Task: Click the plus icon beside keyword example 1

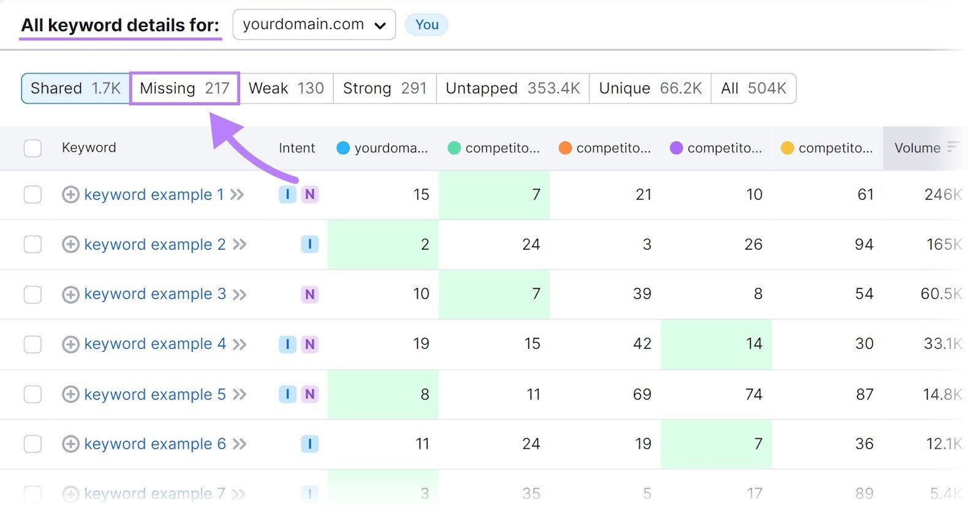Action: (70, 195)
